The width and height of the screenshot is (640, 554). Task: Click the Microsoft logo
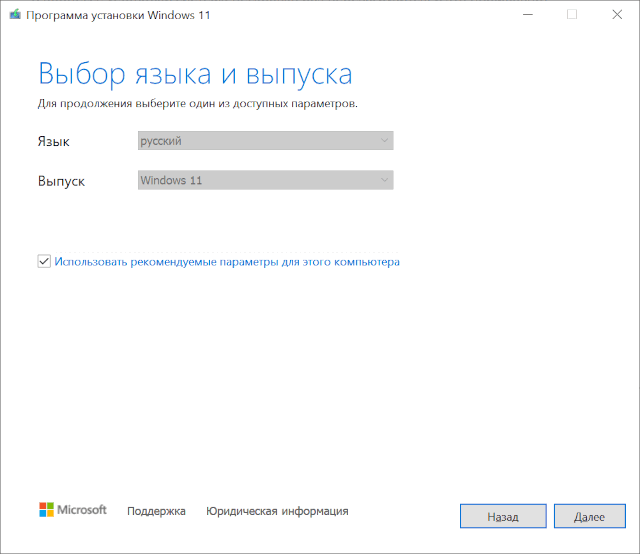(73, 510)
